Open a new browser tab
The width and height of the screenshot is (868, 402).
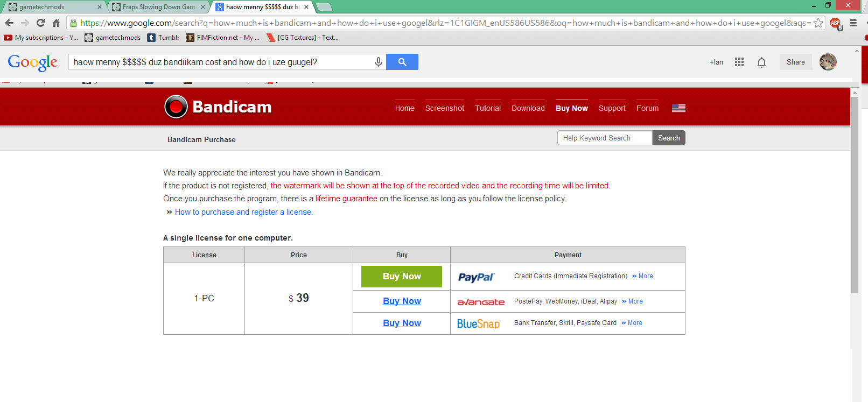coord(324,7)
